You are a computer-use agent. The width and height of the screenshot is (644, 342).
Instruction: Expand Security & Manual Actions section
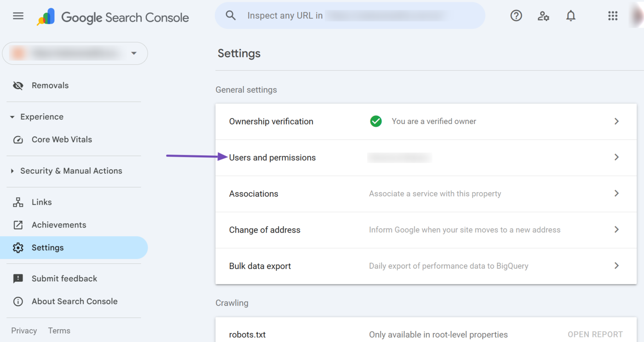(x=12, y=171)
